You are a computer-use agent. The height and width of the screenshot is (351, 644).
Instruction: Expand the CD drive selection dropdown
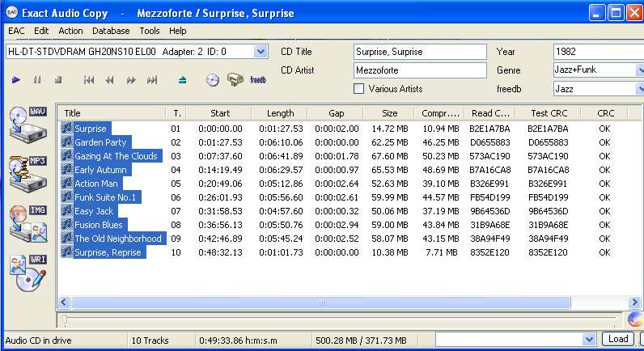pyautogui.click(x=260, y=52)
